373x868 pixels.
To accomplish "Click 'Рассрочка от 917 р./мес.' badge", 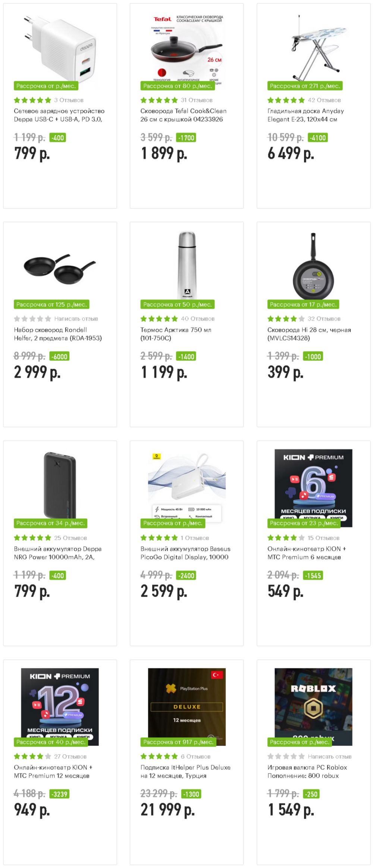I will (178, 742).
